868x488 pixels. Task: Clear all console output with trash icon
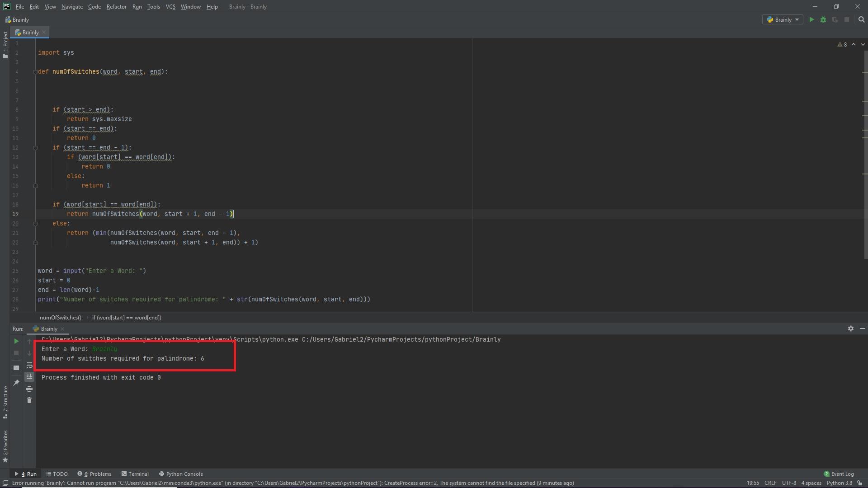click(x=29, y=400)
